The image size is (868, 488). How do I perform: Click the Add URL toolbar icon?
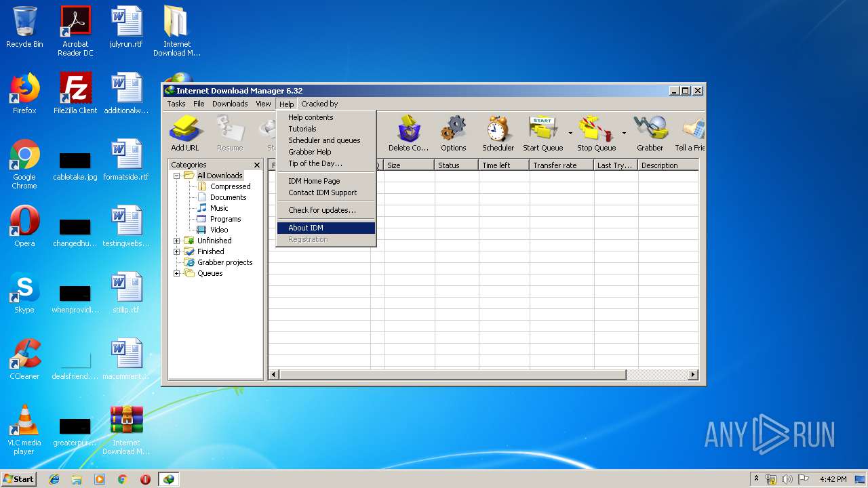[x=184, y=133]
